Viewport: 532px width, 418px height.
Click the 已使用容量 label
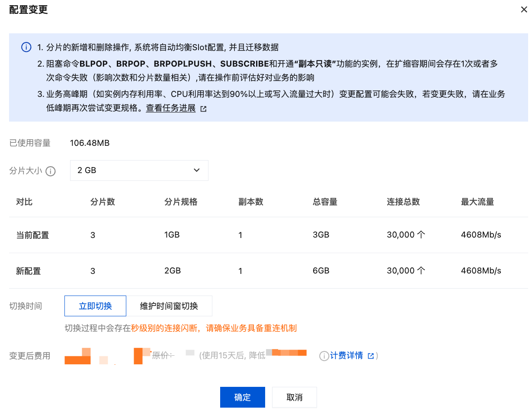click(30, 143)
